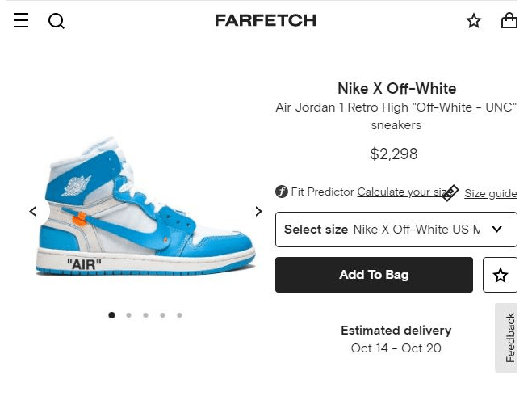Click the blue Air Jordan sneaker image
The height and width of the screenshot is (396, 532).
(145, 207)
